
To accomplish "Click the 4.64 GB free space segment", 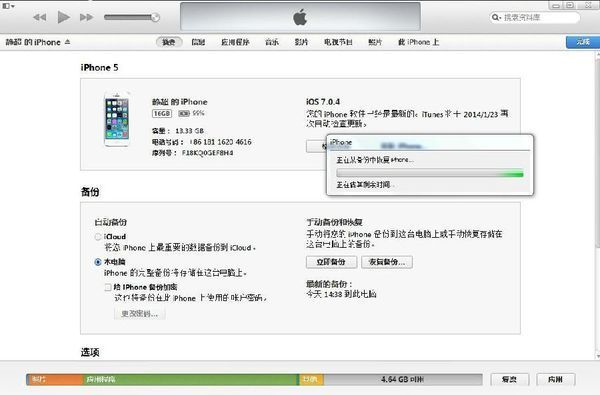I will (403, 379).
